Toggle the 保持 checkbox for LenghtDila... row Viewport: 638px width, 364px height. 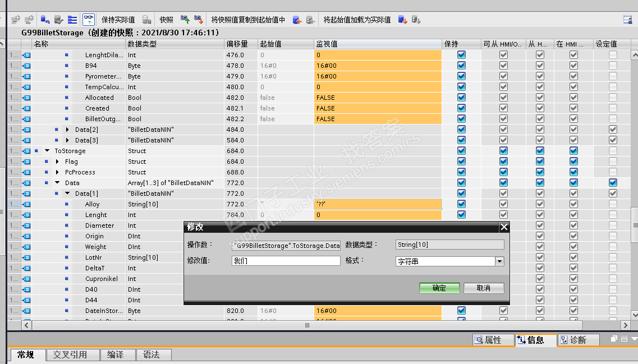(461, 55)
